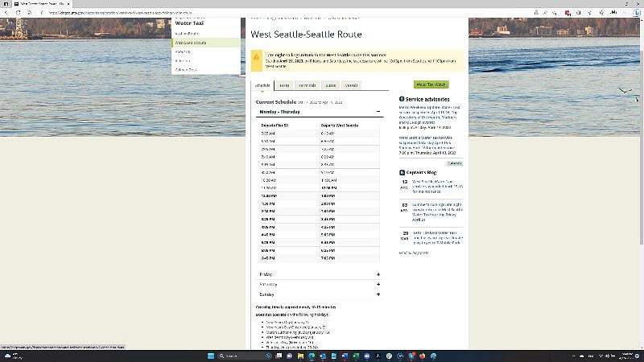Expand the Saturday schedule section
Viewport: 644px width, 362px height.
[320, 285]
